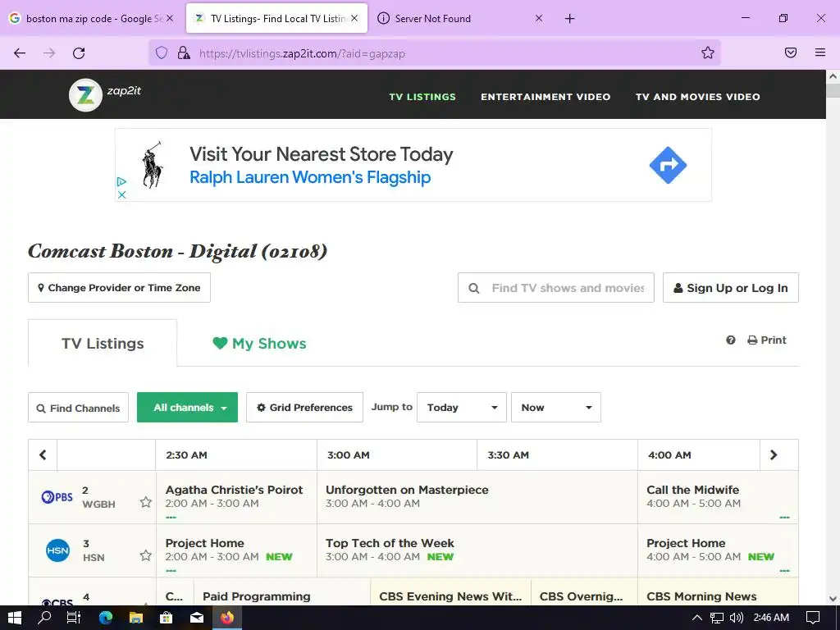The width and height of the screenshot is (840, 630).
Task: Open File Explorer from the taskbar
Action: 136,618
